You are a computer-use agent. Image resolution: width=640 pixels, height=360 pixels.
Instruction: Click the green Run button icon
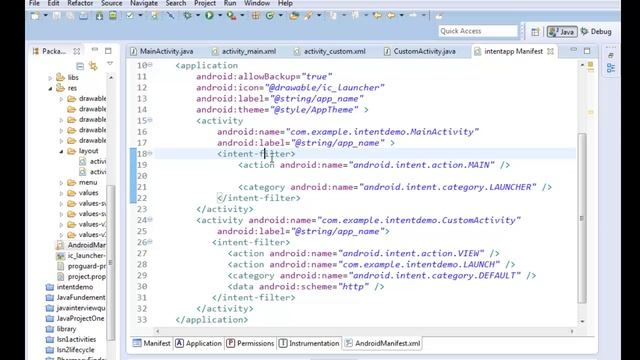tap(209, 16)
